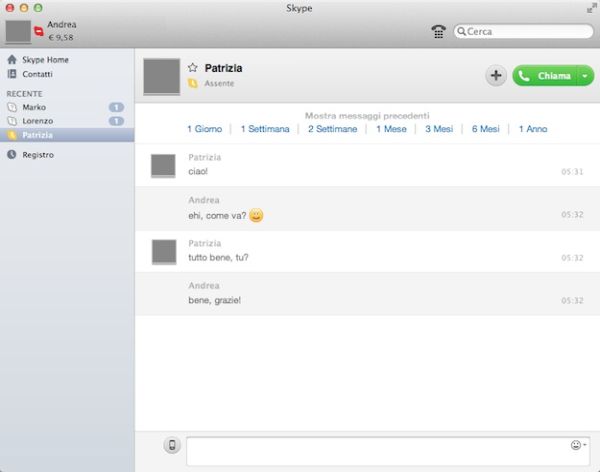Viewport: 600px width, 472px height.
Task: Click the plus add-people button
Action: tap(496, 76)
